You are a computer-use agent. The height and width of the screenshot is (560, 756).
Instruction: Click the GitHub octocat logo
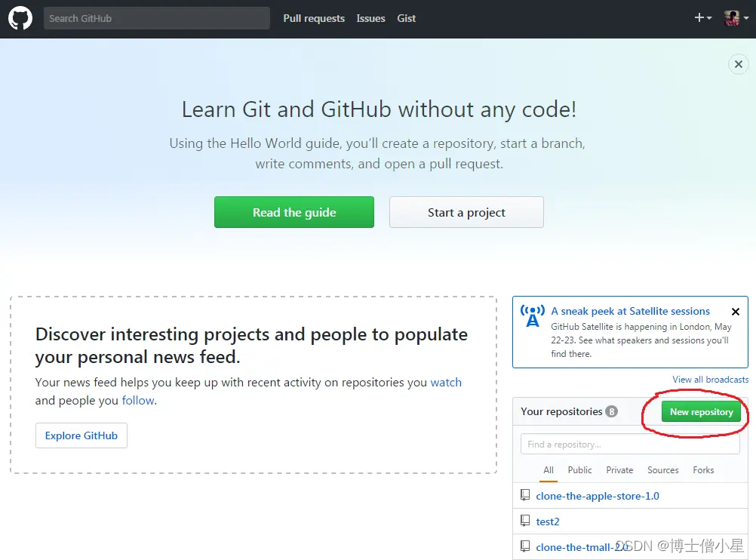[20, 18]
